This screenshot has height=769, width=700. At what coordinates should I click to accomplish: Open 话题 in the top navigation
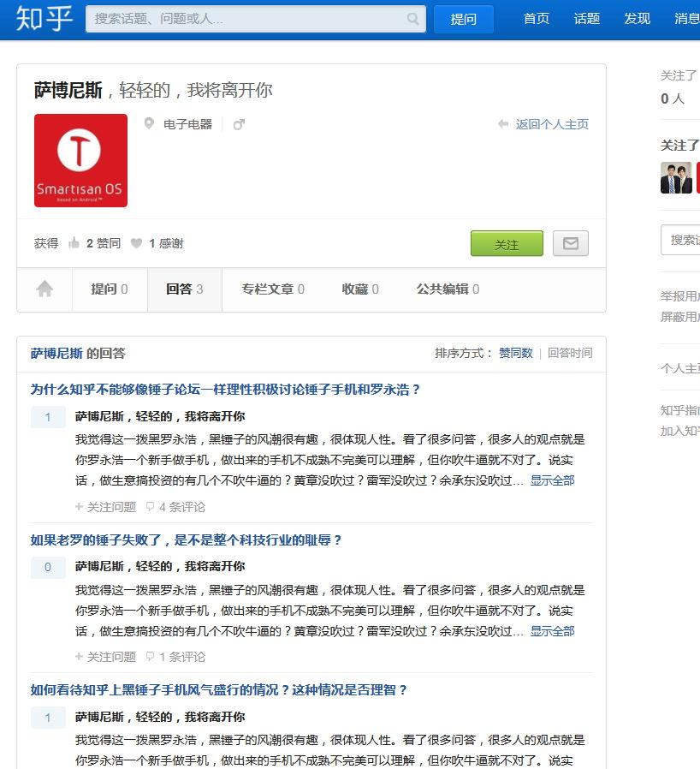pos(586,19)
